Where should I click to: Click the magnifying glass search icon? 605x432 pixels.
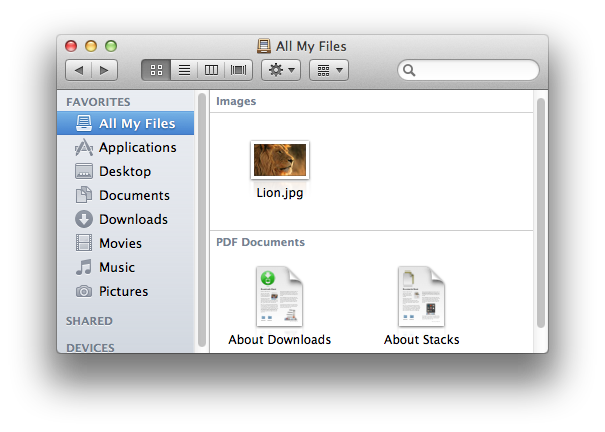click(x=409, y=70)
